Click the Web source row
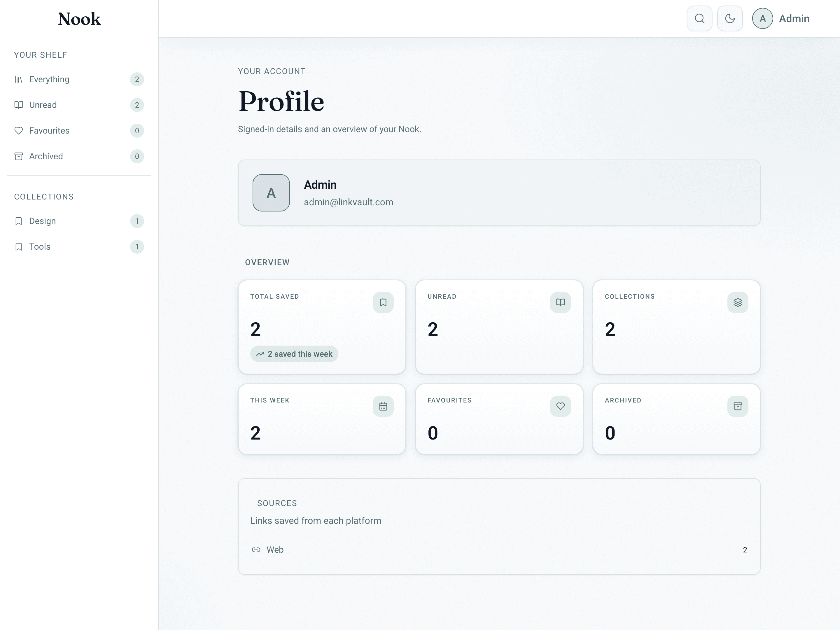840x630 pixels. pos(275,550)
